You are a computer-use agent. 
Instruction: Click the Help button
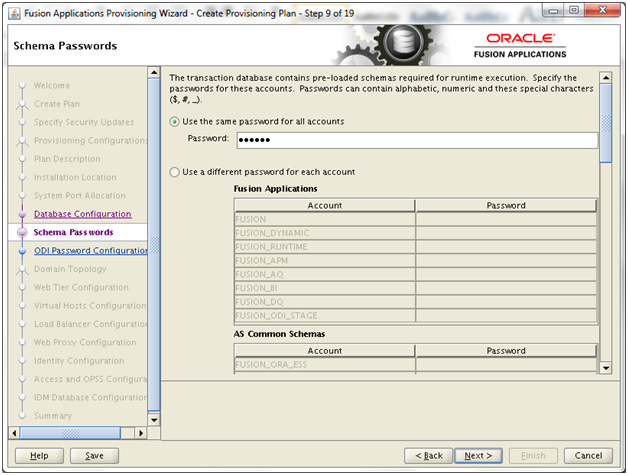[x=39, y=456]
